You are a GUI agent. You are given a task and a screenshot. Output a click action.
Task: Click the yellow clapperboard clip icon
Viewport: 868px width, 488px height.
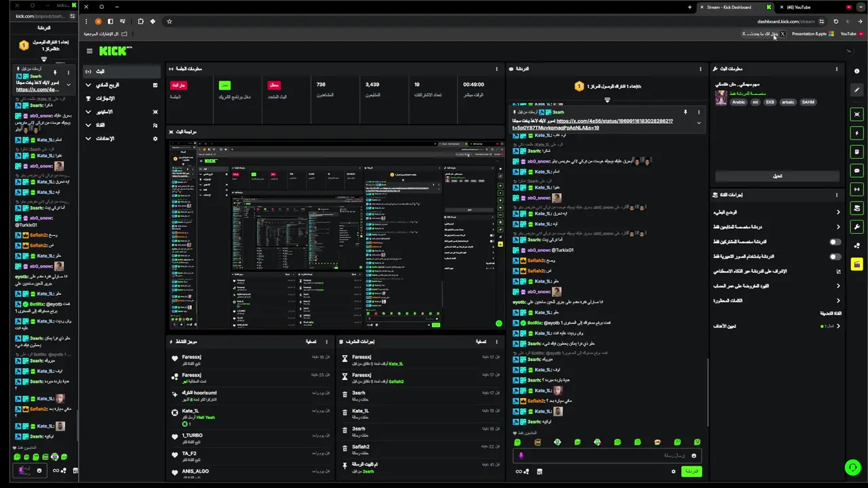[x=857, y=264]
